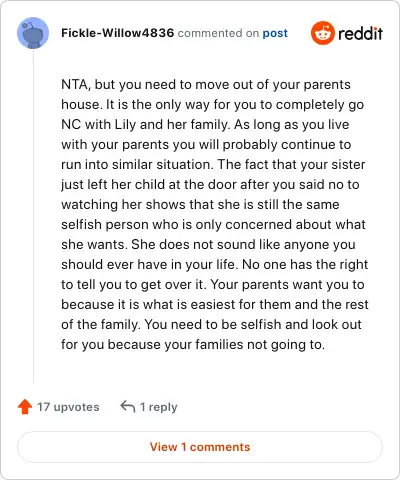
Task: Click the last comment line ending "going to."
Action: pos(193,345)
